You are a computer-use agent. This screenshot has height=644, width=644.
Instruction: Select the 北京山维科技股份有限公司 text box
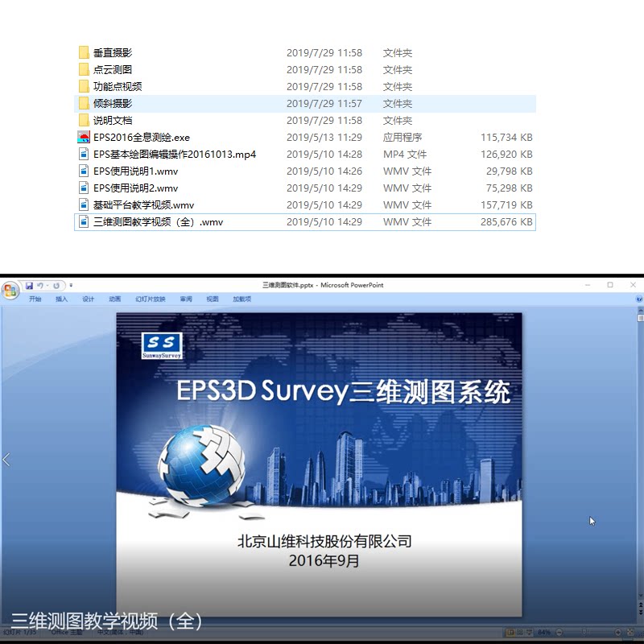324,541
